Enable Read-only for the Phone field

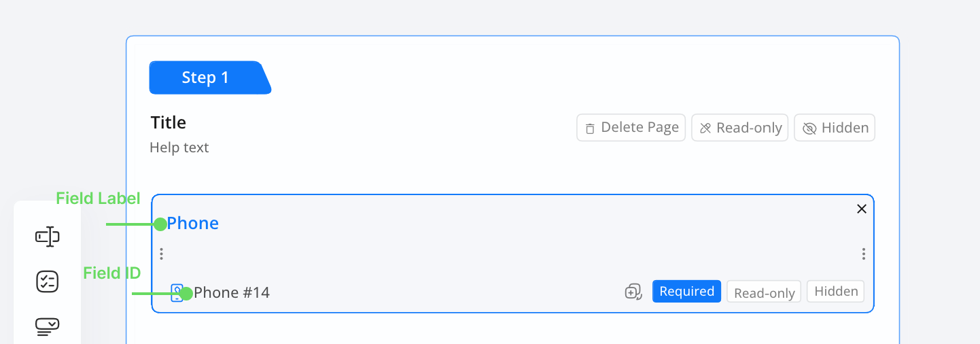coord(764,292)
